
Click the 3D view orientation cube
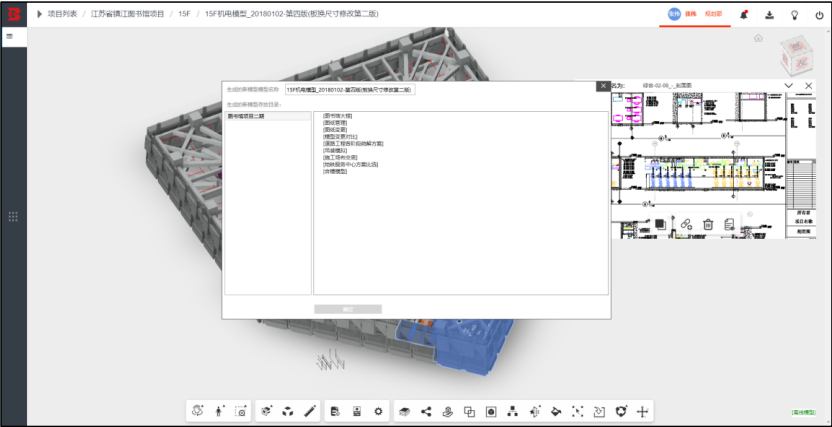click(796, 55)
